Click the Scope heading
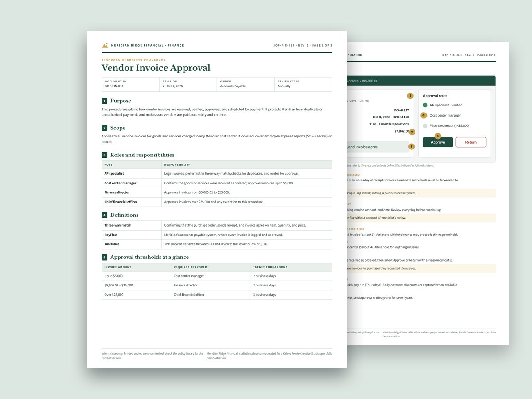532x399 pixels. pos(118,128)
